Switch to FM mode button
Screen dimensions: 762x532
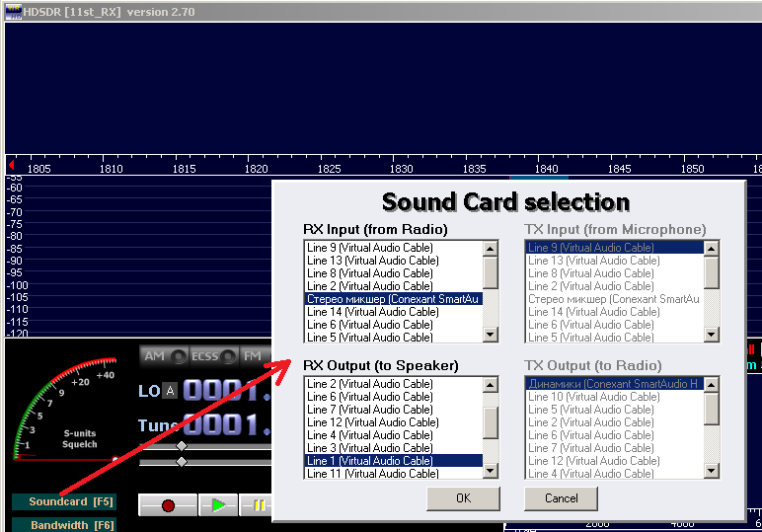[x=255, y=356]
